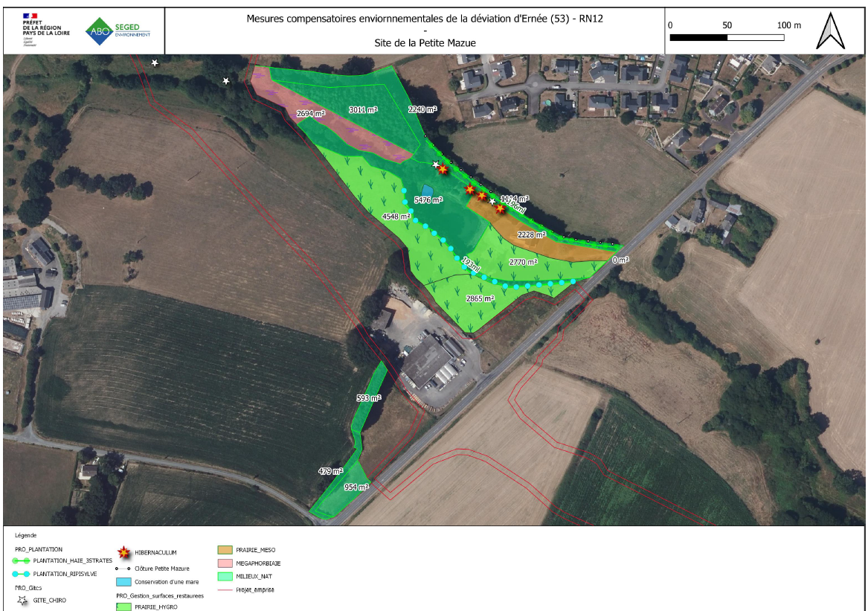Click the map title 'Site de la Petite Mazue'

[x=425, y=43]
